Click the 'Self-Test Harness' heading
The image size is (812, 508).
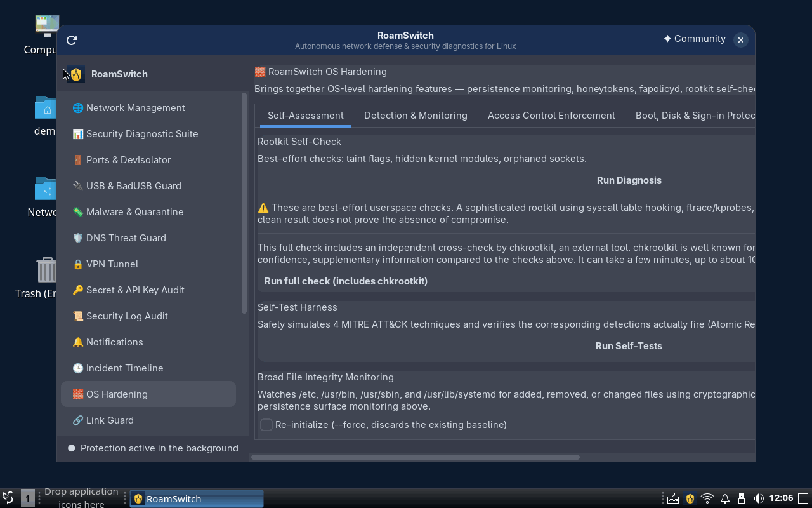[298, 307]
